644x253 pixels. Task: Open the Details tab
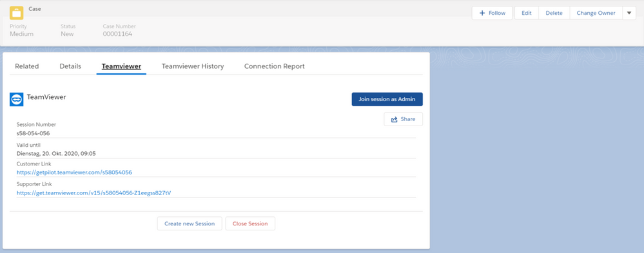click(x=70, y=66)
